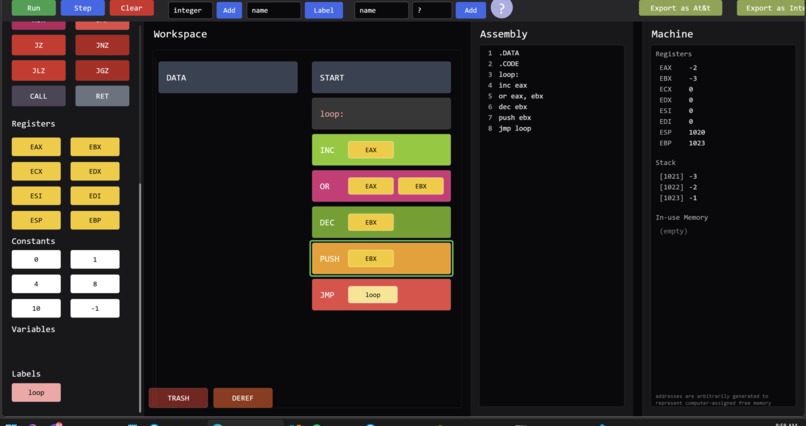Select the CALL instruction block
This screenshot has height=426, width=806.
click(x=39, y=96)
